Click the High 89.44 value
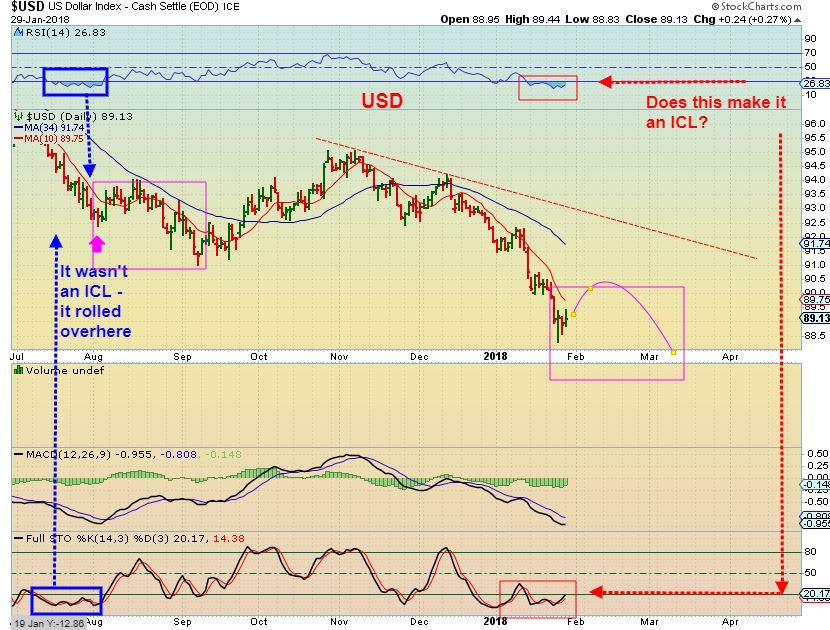Image resolution: width=830 pixels, height=630 pixels. [x=533, y=19]
